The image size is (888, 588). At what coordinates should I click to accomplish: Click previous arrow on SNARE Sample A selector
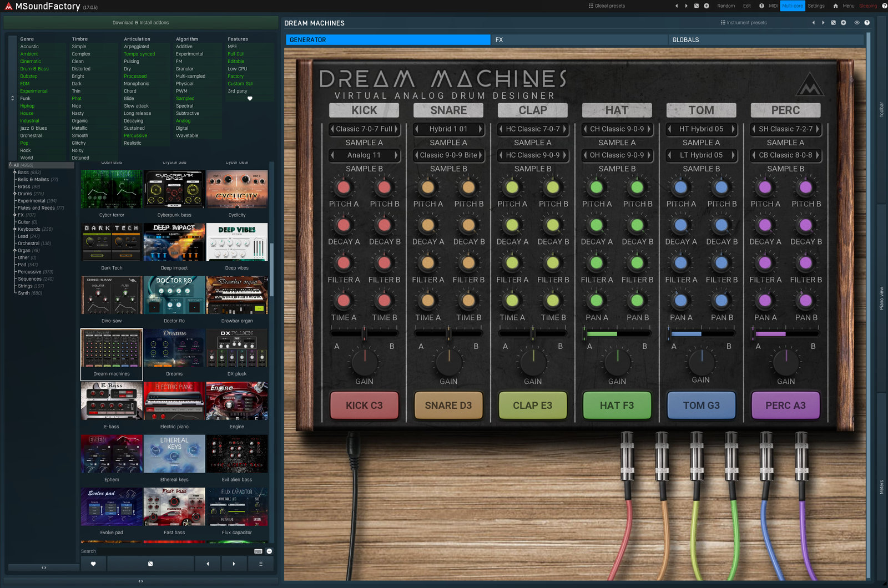click(x=417, y=129)
